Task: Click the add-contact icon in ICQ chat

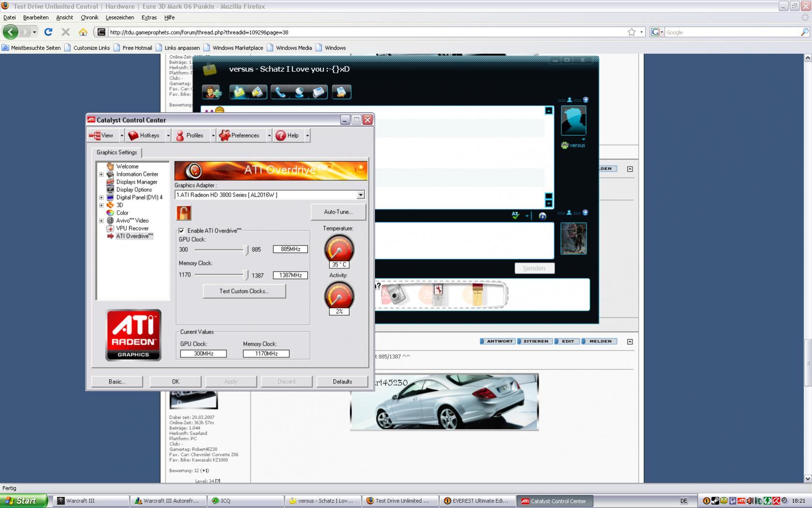Action: point(211,92)
